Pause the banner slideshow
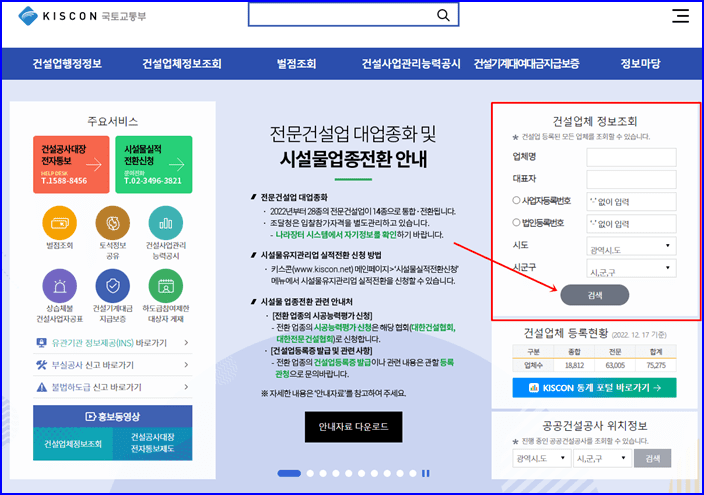 (x=426, y=473)
